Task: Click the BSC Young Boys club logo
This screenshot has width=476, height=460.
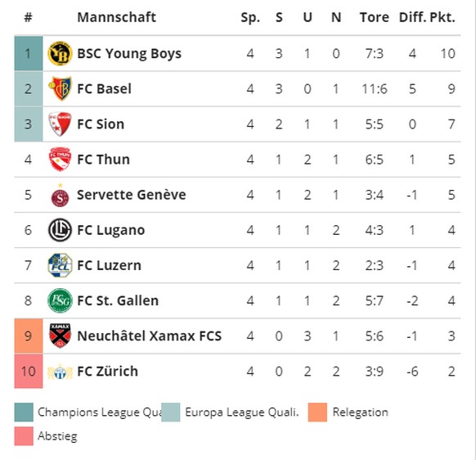Action: tap(60, 53)
